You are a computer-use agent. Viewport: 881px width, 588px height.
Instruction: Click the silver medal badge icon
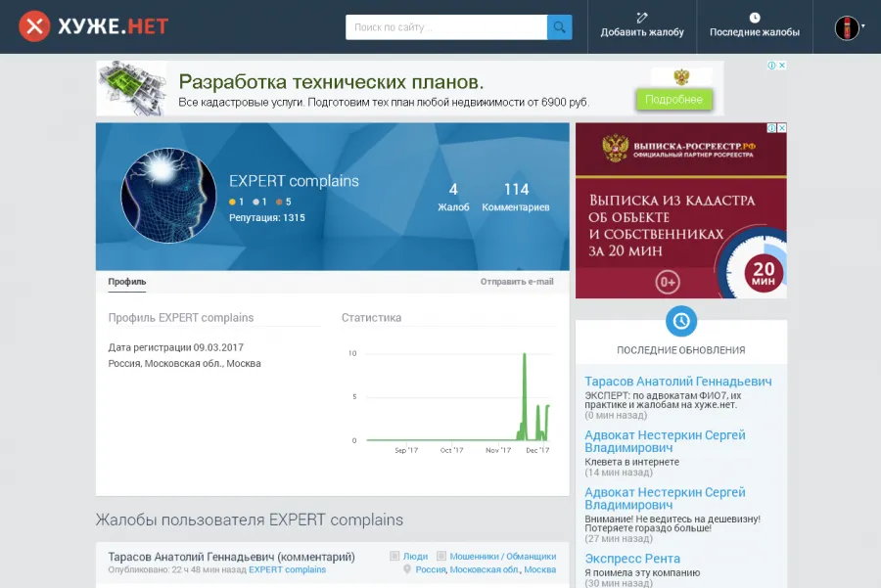[255, 202]
